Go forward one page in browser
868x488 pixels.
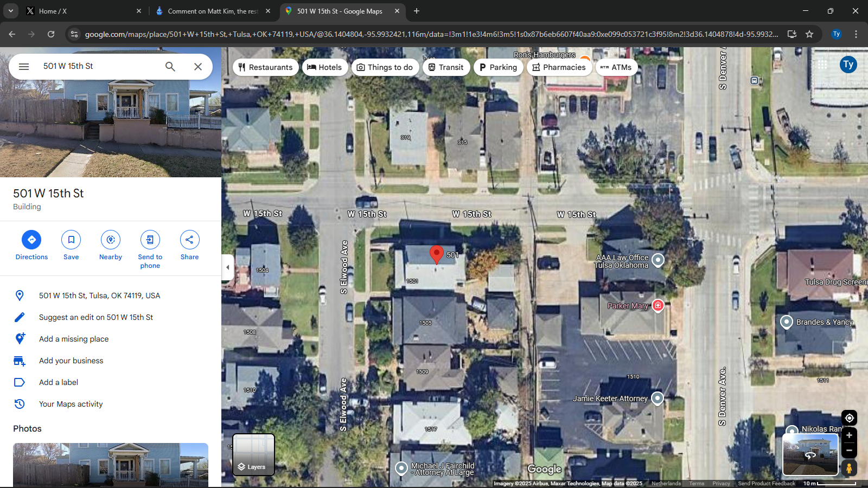tap(31, 34)
